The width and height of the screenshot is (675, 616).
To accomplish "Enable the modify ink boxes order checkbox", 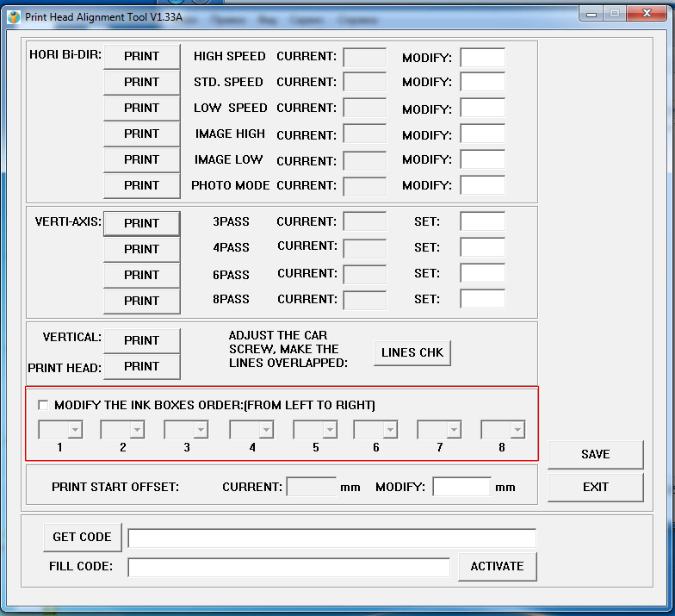I will (43, 405).
